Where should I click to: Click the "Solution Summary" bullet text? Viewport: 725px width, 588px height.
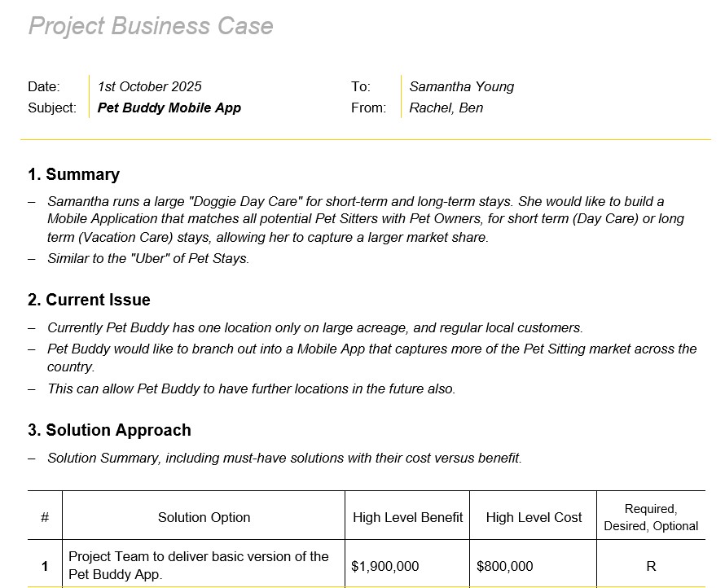284,458
